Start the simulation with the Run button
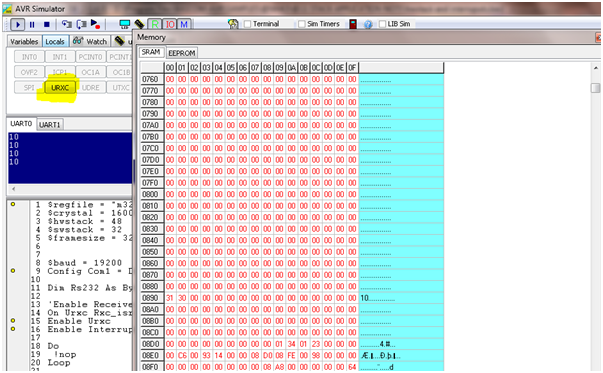 (18, 25)
